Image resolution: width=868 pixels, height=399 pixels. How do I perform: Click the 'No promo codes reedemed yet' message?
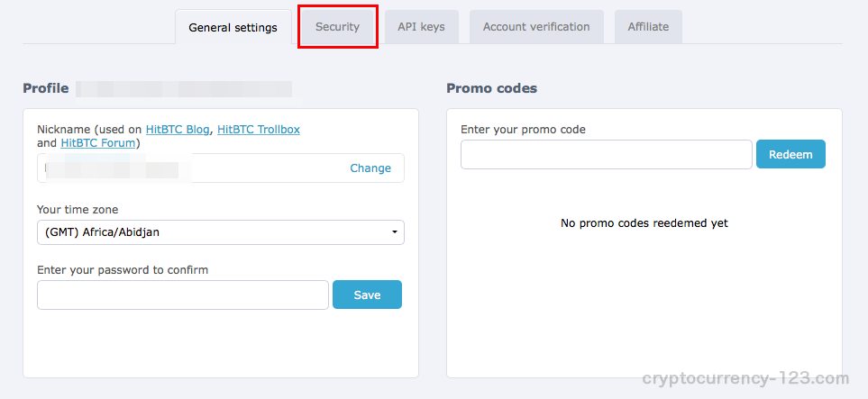644,223
